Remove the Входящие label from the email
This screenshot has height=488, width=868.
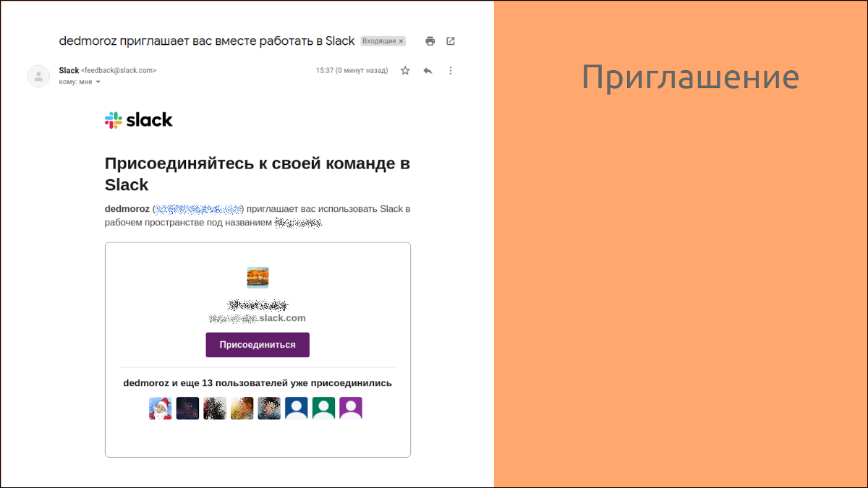point(400,40)
